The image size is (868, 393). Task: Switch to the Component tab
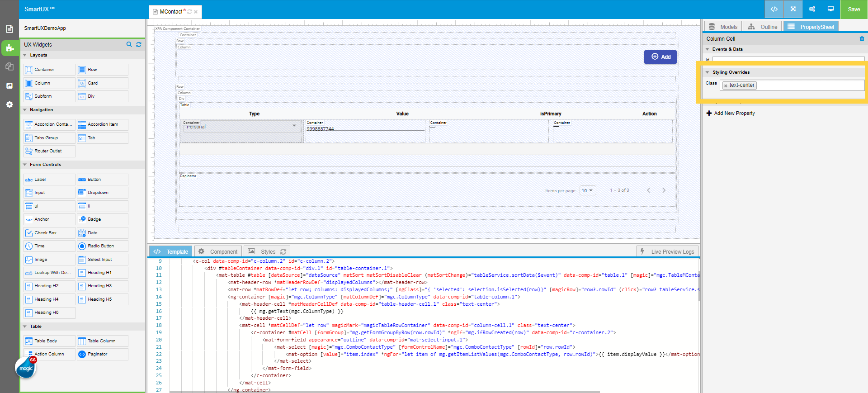click(218, 251)
